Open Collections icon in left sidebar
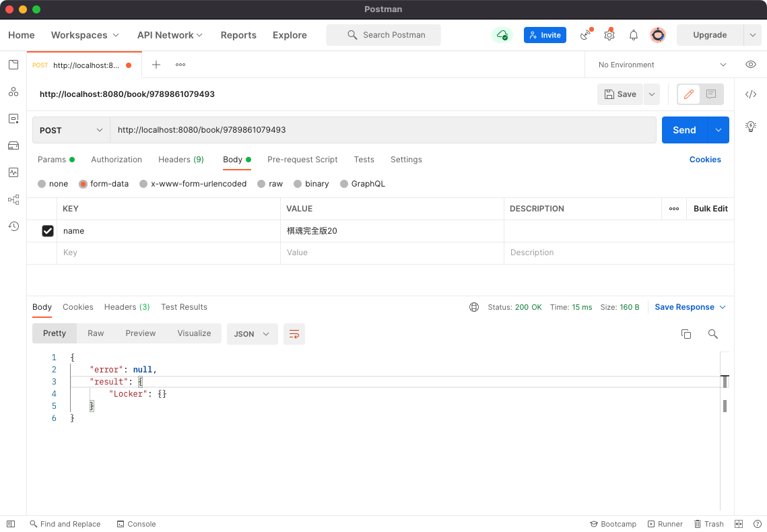The width and height of the screenshot is (767, 532). [x=13, y=65]
